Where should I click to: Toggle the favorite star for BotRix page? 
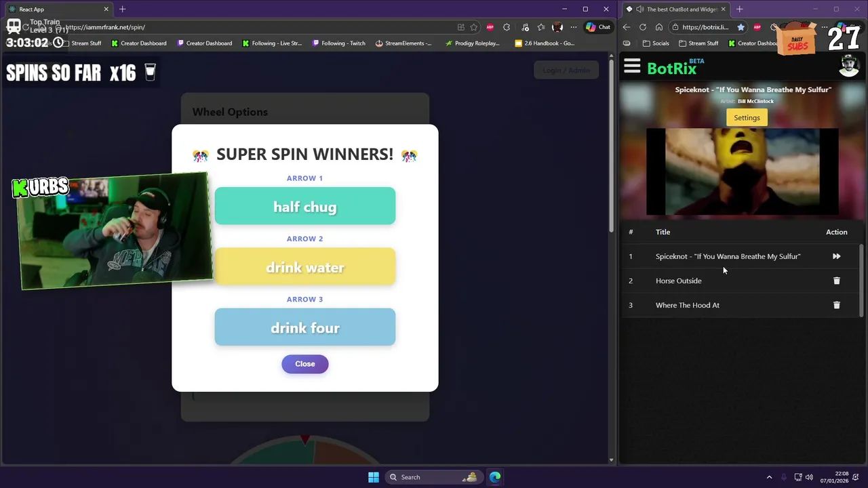741,27
